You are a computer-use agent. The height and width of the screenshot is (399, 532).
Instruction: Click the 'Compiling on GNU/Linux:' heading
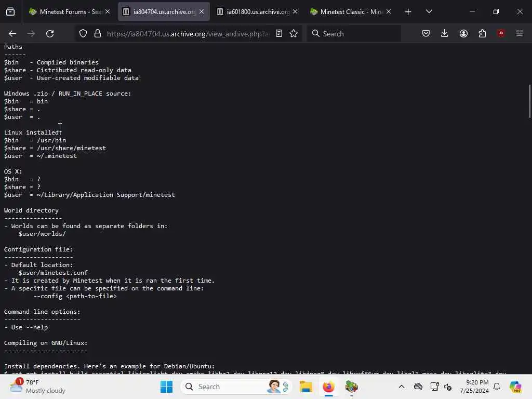click(46, 343)
